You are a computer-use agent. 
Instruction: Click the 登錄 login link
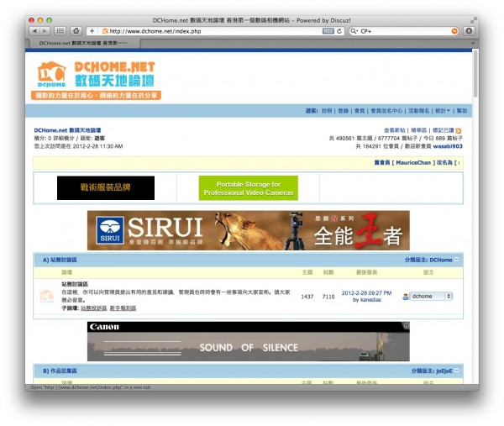344,111
